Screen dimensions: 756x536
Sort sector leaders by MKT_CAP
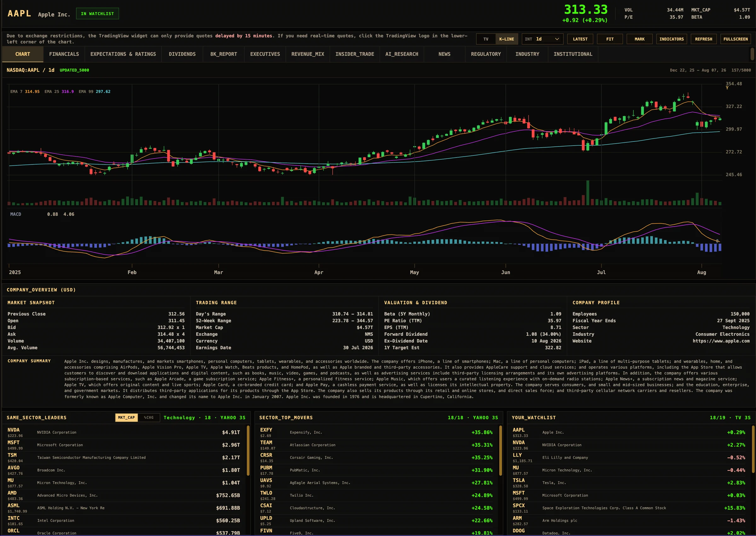(x=126, y=418)
